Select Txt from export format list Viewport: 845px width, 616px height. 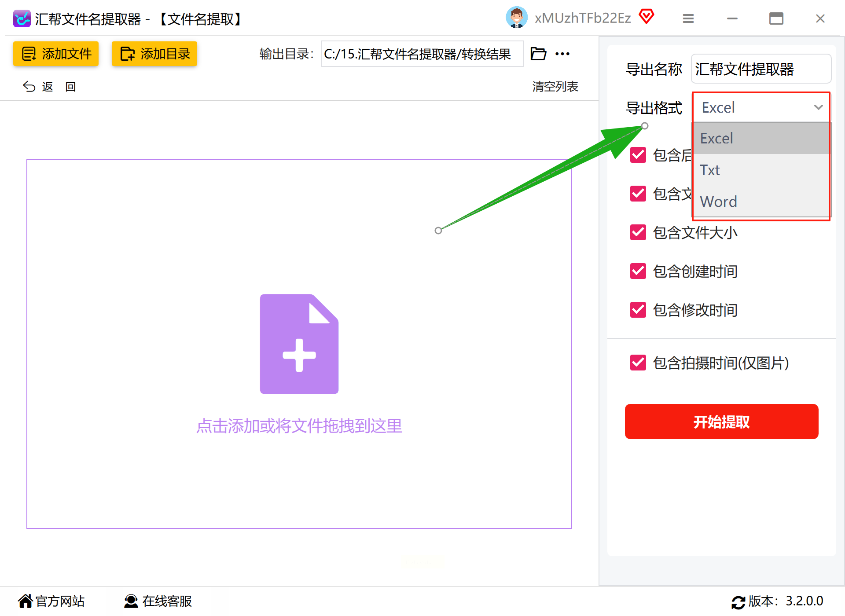click(x=760, y=170)
